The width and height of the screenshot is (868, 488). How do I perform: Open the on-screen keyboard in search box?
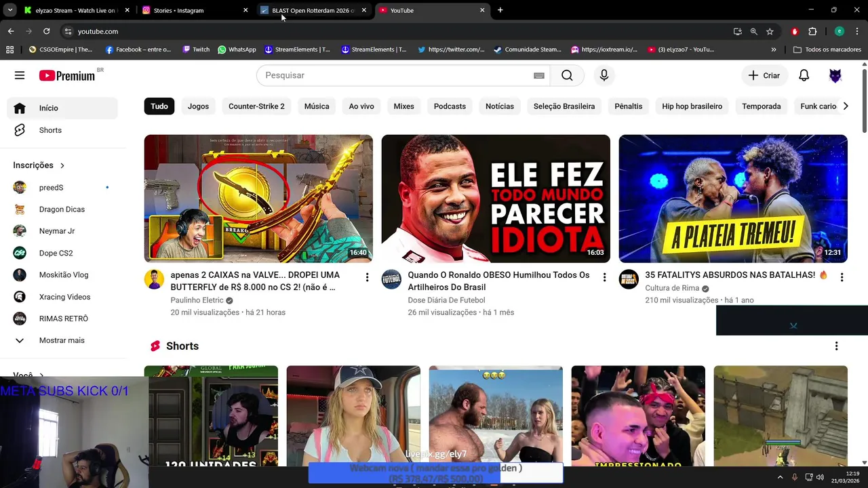coord(539,75)
